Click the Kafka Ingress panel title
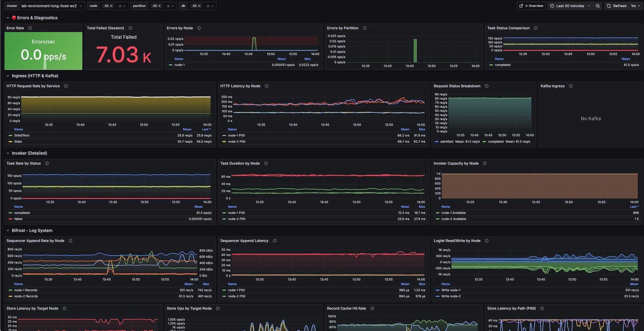The image size is (644, 331). (x=552, y=86)
